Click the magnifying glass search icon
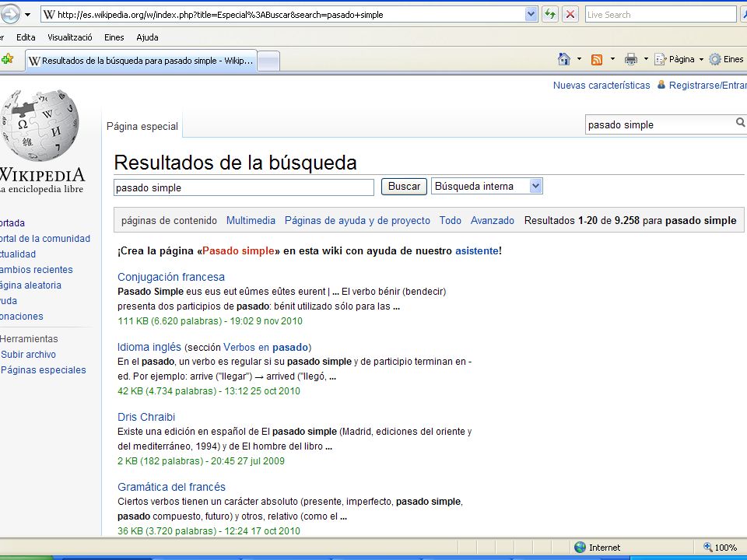This screenshot has width=747, height=560. click(740, 123)
